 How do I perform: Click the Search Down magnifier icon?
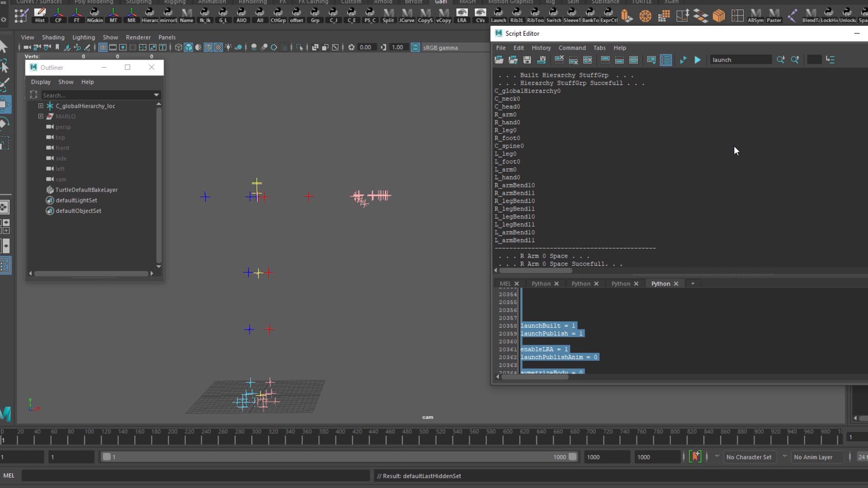tap(780, 60)
